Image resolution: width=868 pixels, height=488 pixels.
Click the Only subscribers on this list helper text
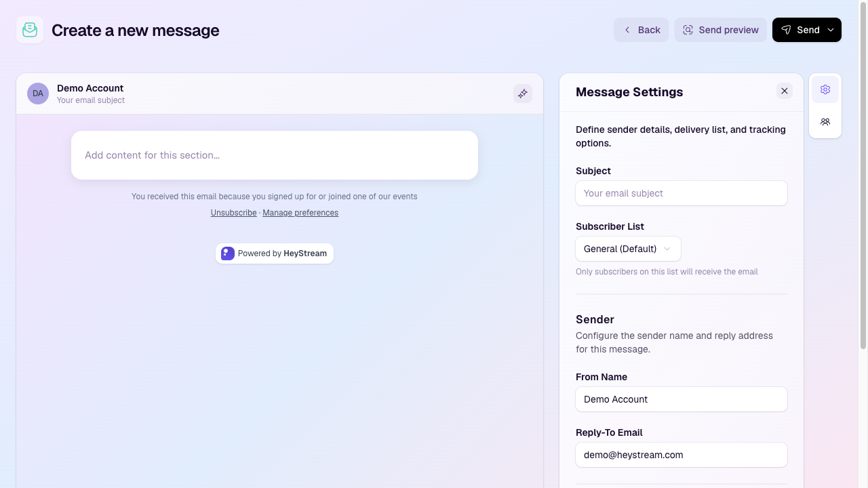tap(667, 272)
